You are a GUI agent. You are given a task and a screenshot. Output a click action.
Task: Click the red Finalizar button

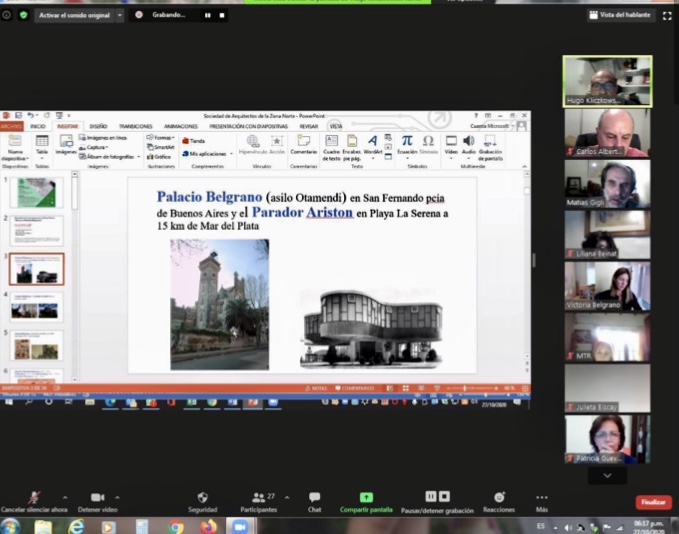(653, 502)
